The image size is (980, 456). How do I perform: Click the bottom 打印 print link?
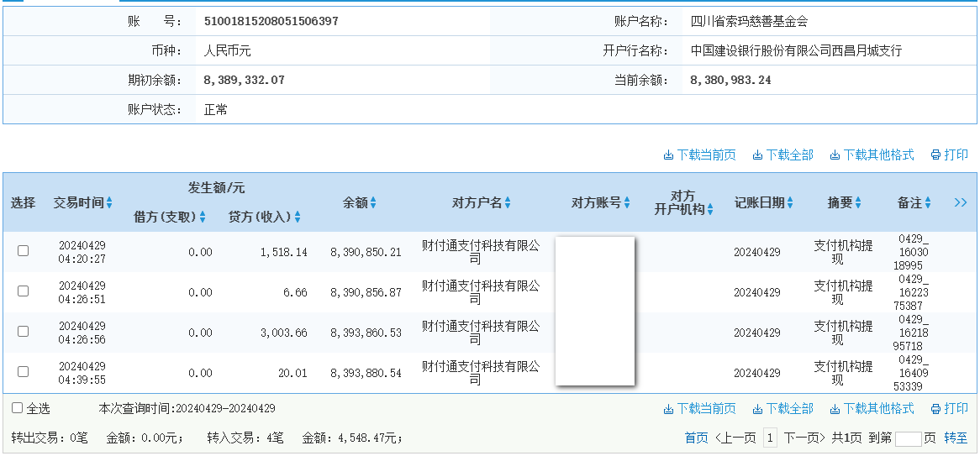coord(950,408)
